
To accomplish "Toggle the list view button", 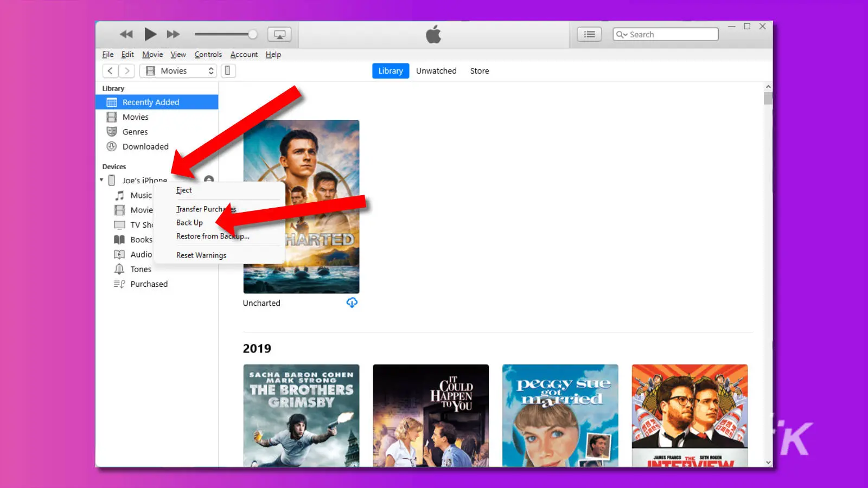I will [589, 34].
